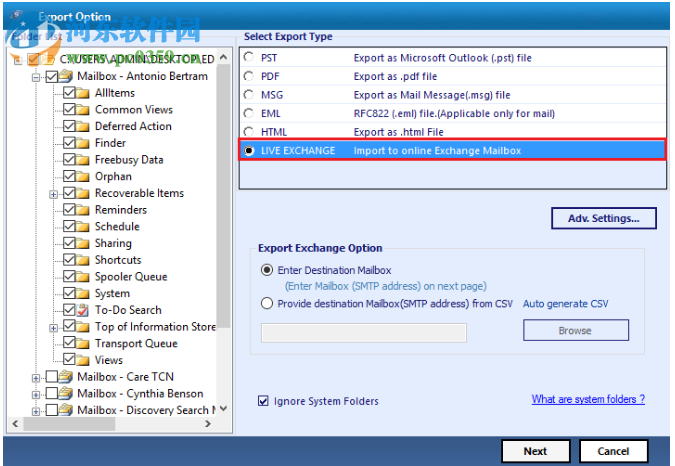
Task: Click folder tree scroll down arrow
Action: tap(223, 408)
